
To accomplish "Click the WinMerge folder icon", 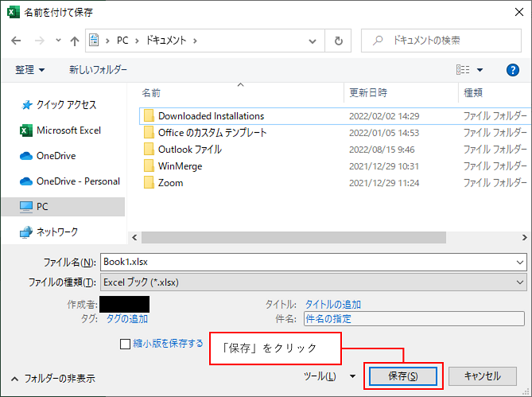I will tap(149, 166).
